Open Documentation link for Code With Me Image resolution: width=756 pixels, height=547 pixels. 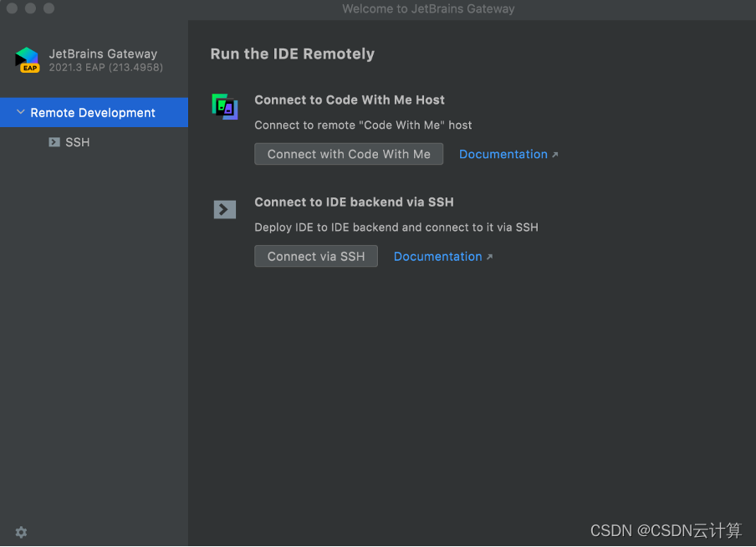[503, 155]
